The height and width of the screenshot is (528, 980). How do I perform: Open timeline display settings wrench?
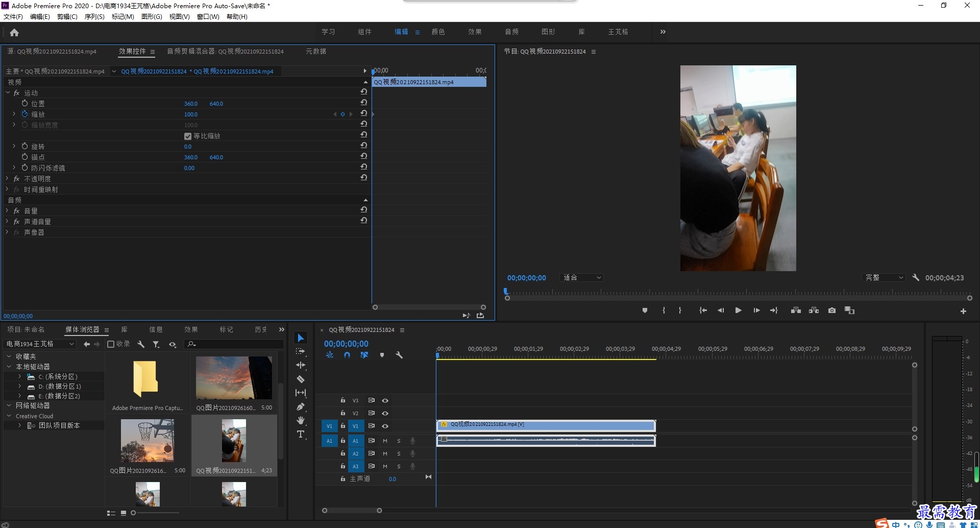click(399, 355)
